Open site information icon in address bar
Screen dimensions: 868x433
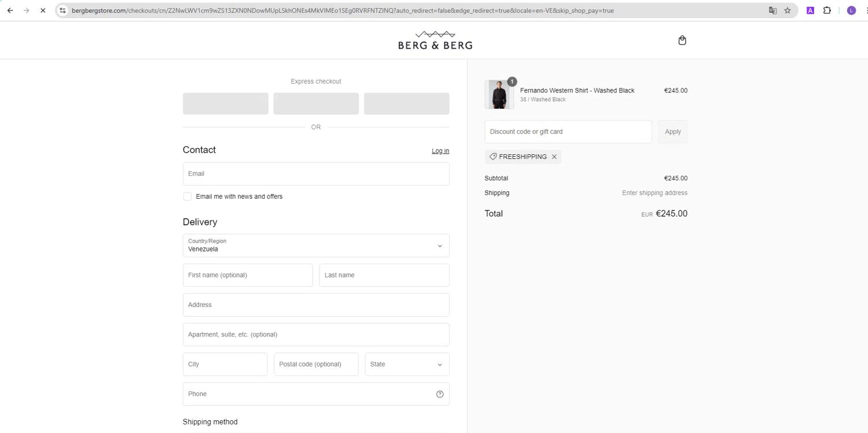tap(62, 10)
